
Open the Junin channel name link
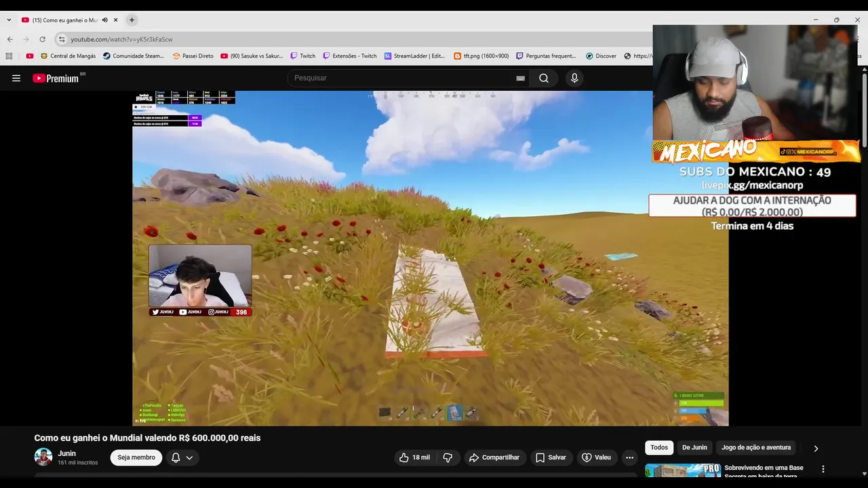click(66, 453)
